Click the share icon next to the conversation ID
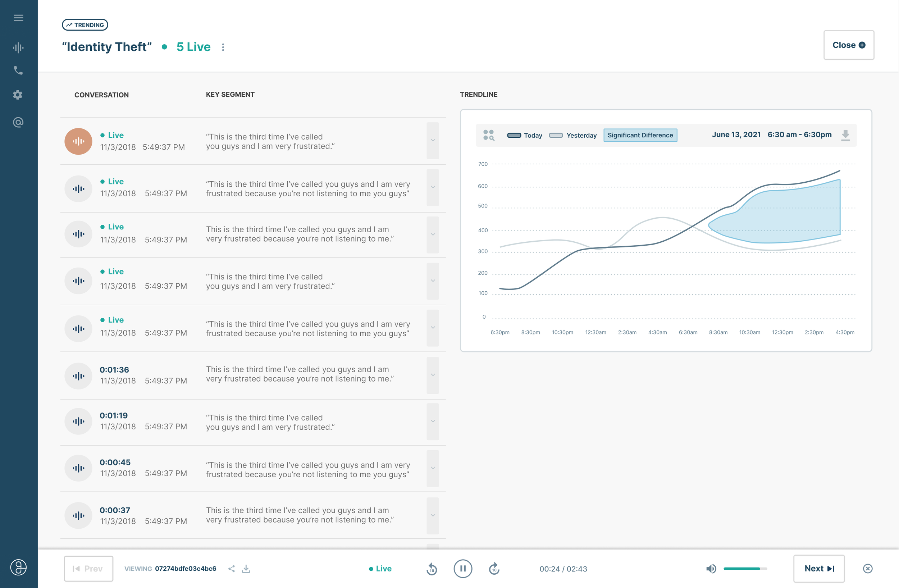This screenshot has height=588, width=899. (x=232, y=568)
